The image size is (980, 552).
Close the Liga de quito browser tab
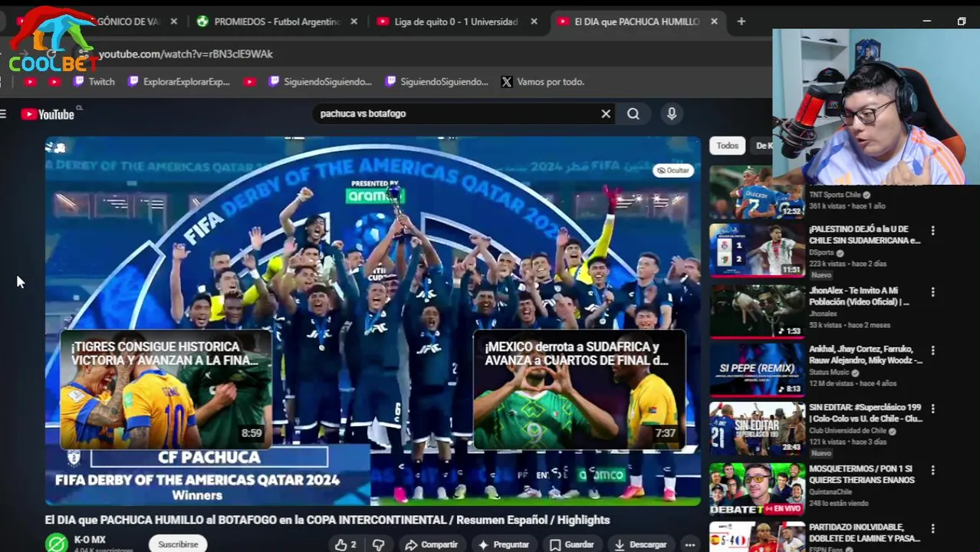534,21
